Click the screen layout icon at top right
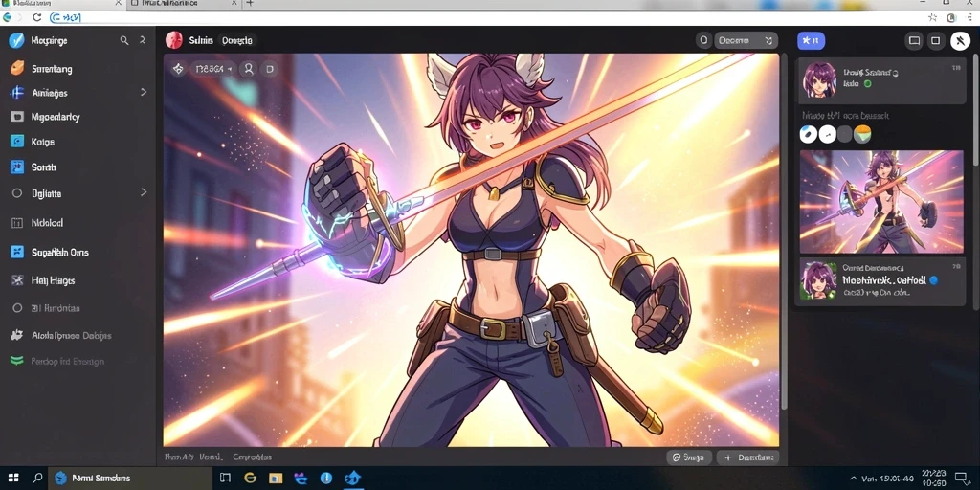Image resolution: width=980 pixels, height=490 pixels. point(914,40)
